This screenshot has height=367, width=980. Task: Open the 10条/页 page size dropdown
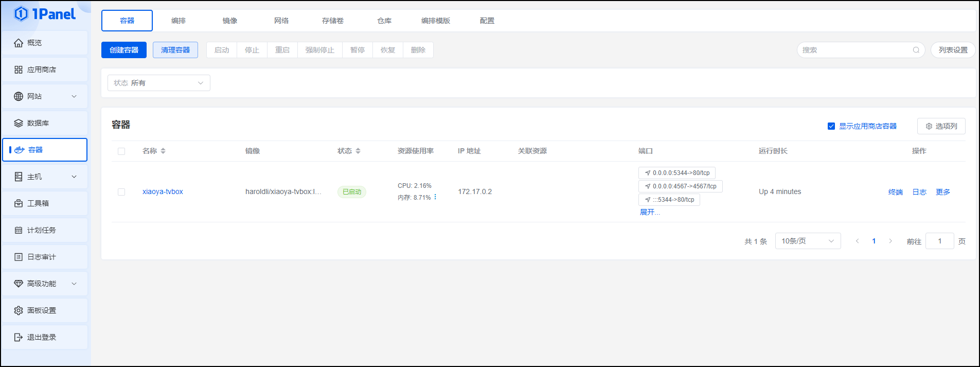pos(808,241)
